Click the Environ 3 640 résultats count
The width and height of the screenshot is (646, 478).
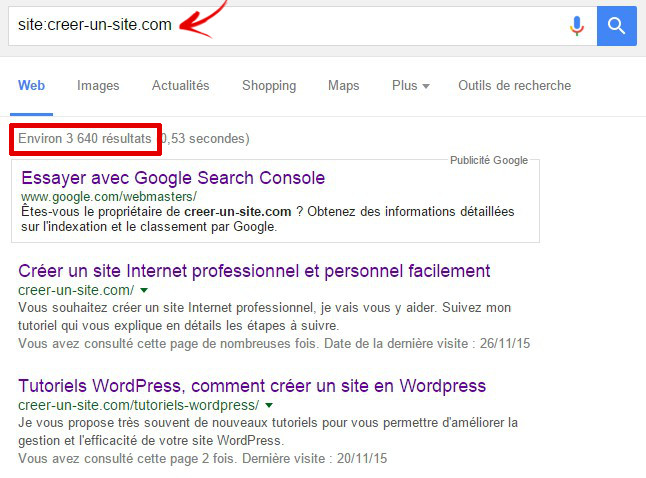pyautogui.click(x=85, y=138)
